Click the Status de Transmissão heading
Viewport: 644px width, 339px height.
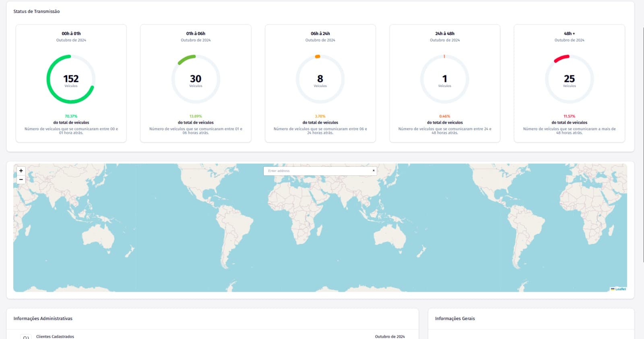click(x=36, y=11)
